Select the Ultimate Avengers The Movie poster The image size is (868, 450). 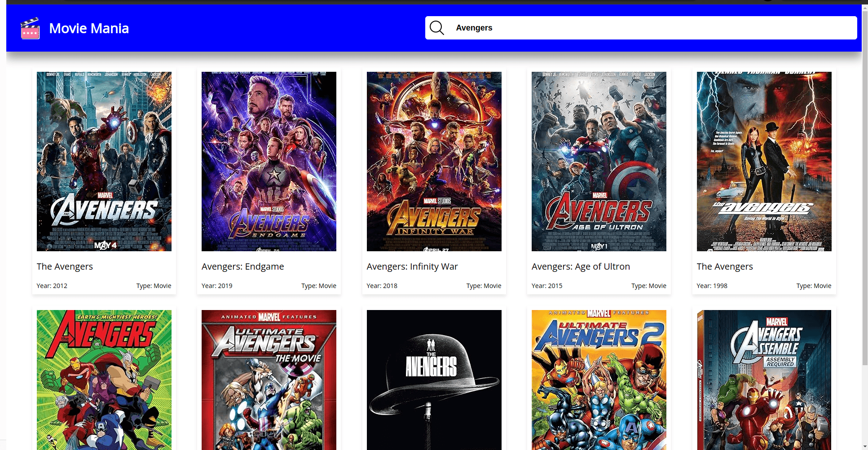click(x=269, y=380)
